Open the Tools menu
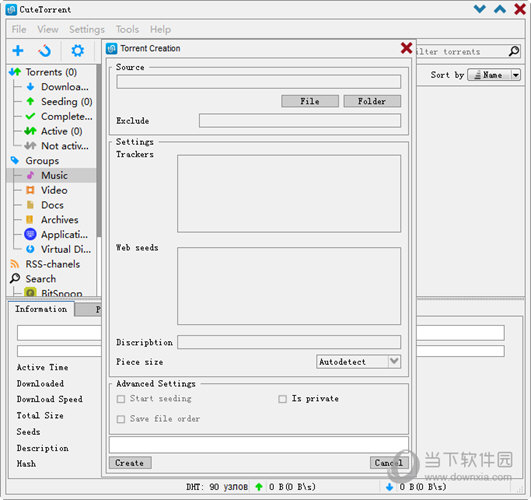 (x=127, y=29)
